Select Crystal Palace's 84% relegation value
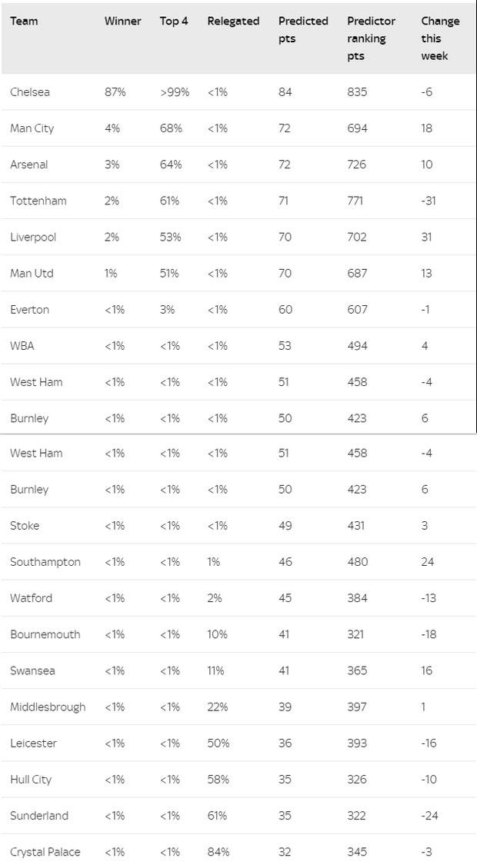Image resolution: width=477 pixels, height=868 pixels. [x=218, y=852]
